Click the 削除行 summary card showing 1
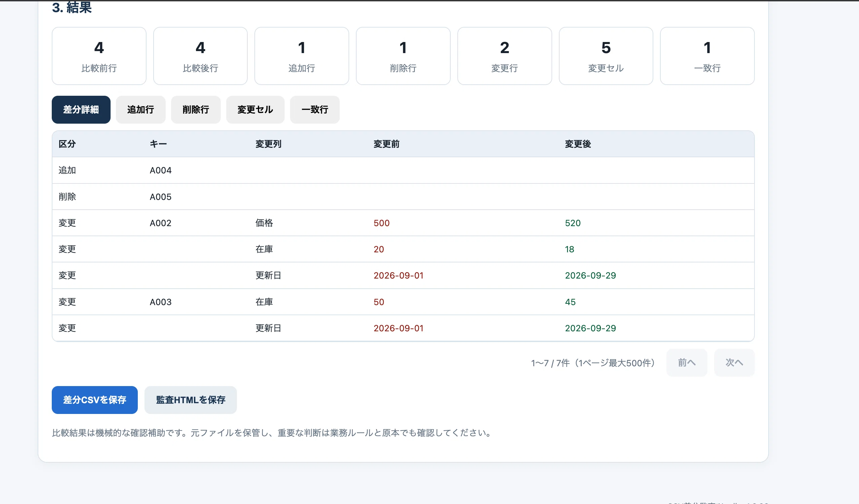The image size is (859, 504). 403,56
